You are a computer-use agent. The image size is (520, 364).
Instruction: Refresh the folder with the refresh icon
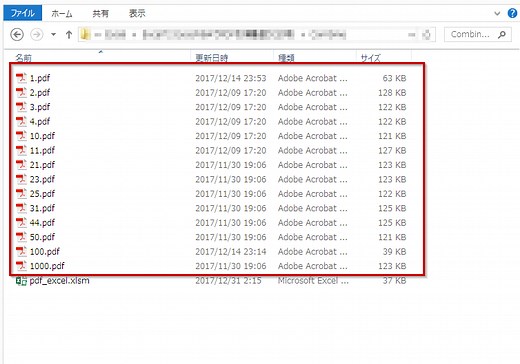coord(427,34)
